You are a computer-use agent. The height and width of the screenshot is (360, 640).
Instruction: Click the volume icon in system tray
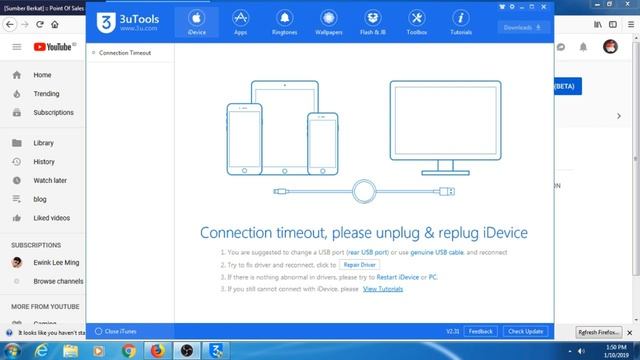point(581,351)
